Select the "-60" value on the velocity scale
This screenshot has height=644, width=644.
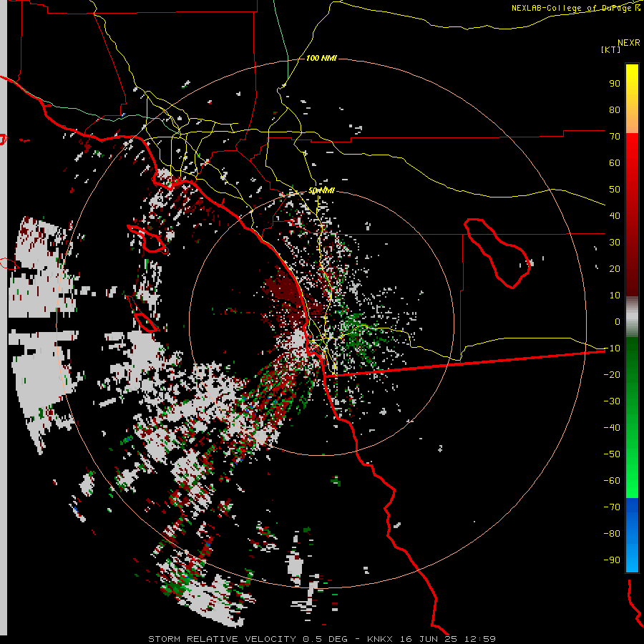[612, 481]
